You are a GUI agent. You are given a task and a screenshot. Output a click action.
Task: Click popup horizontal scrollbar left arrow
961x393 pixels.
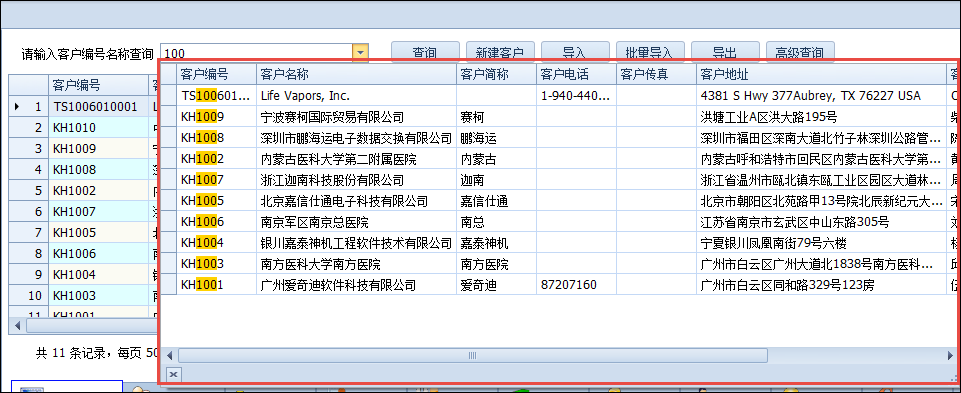click(170, 356)
